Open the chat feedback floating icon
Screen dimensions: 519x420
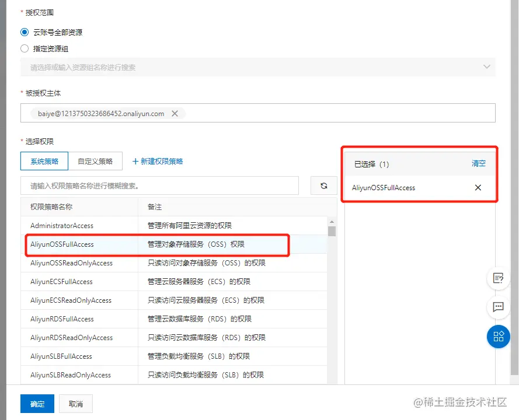coord(498,307)
